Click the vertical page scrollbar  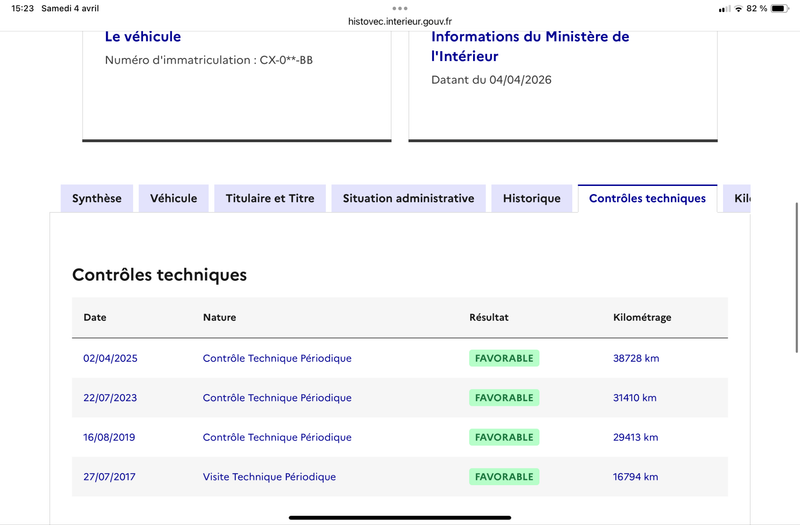click(x=796, y=277)
